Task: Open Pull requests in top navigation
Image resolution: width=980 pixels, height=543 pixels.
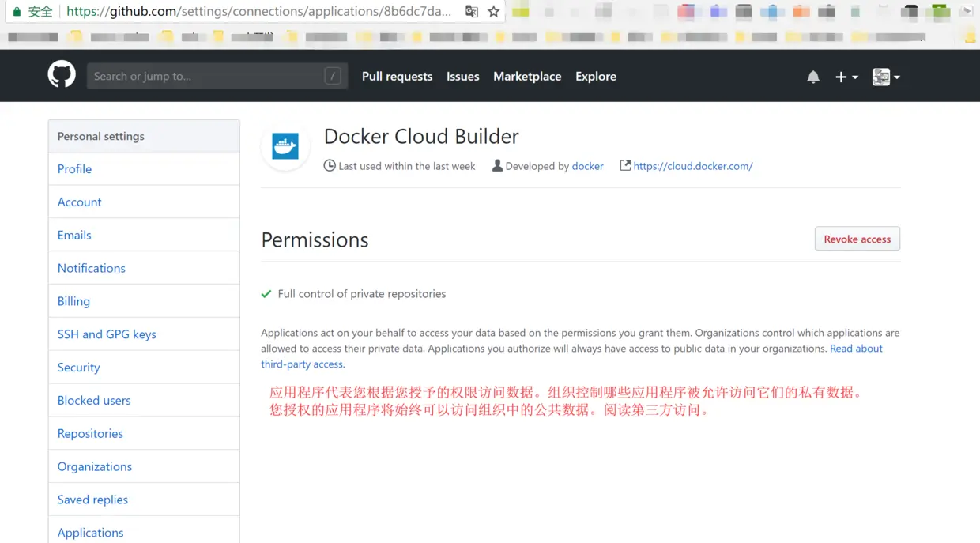Action: click(x=397, y=77)
